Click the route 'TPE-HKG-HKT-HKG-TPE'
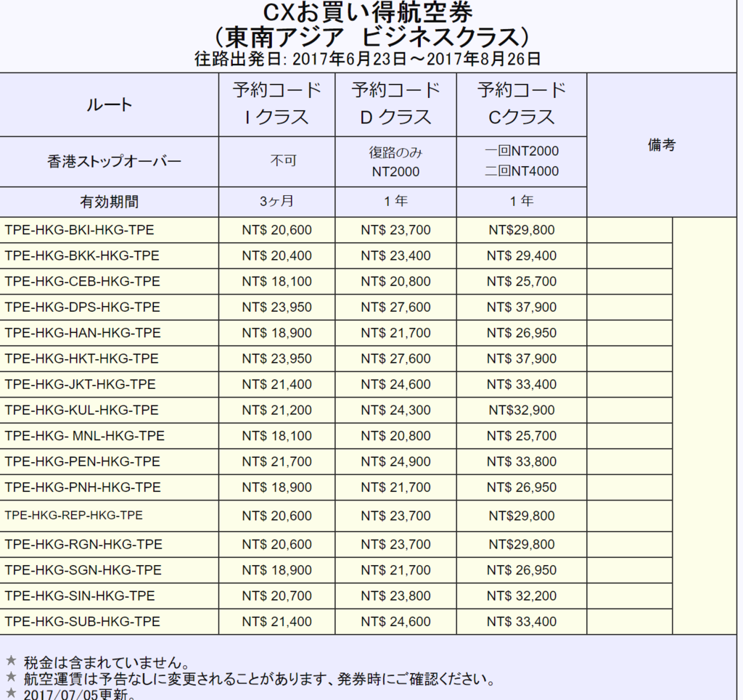Screen dimensions: 743x700 click(81, 358)
